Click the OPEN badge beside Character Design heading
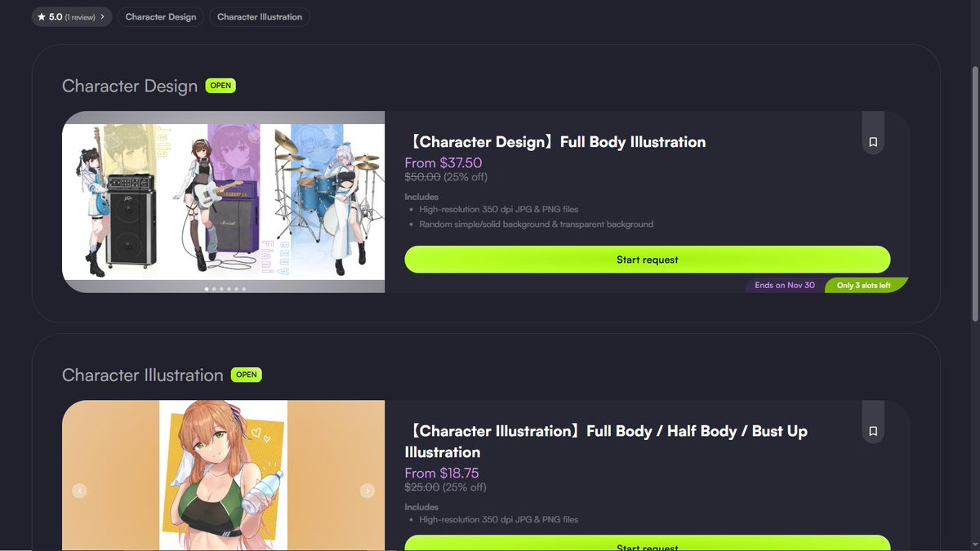Image resolution: width=980 pixels, height=551 pixels. tap(220, 86)
